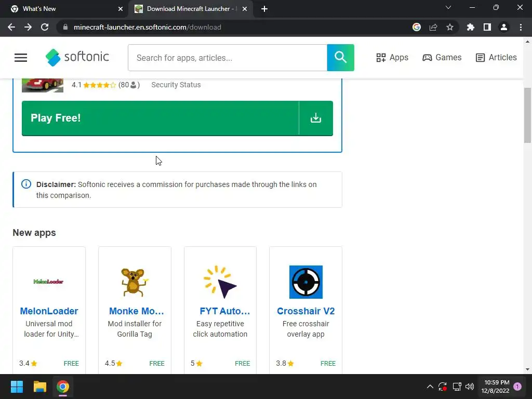The height and width of the screenshot is (399, 532).
Task: Open the FYT Auto... title link
Action: 224,311
